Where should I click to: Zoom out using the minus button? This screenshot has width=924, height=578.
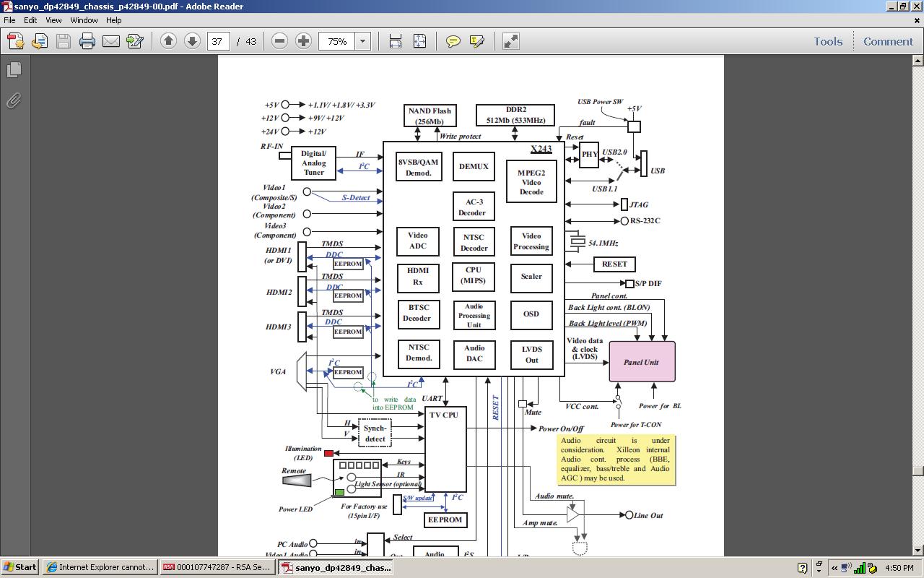(x=279, y=41)
